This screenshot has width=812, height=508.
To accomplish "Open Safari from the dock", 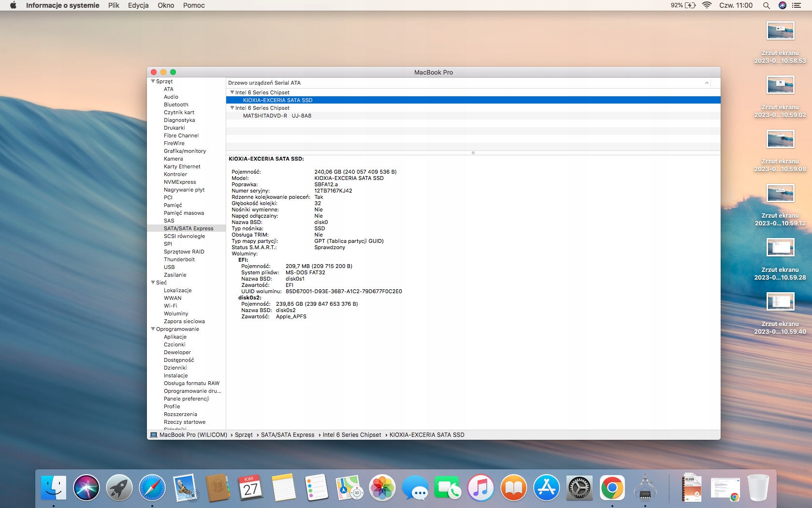I will (x=152, y=488).
